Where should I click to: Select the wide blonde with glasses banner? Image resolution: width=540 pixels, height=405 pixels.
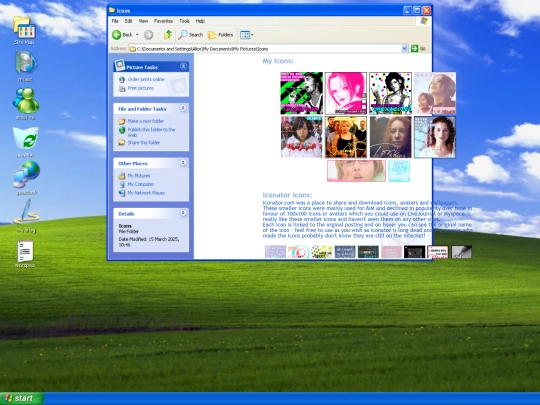coord(356,171)
